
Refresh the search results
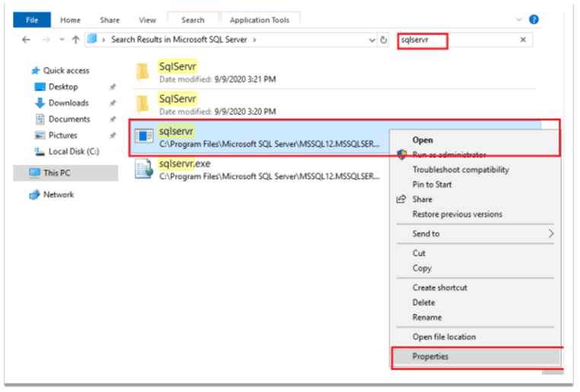coord(384,40)
